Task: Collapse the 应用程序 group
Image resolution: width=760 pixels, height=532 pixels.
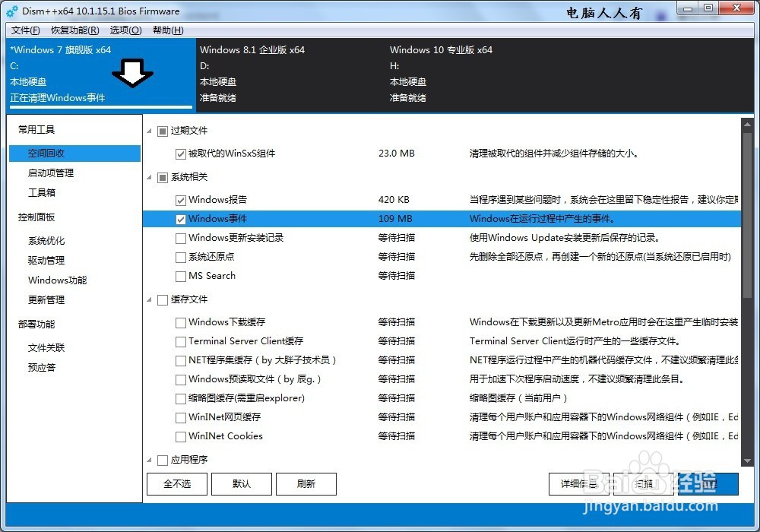Action: point(149,460)
